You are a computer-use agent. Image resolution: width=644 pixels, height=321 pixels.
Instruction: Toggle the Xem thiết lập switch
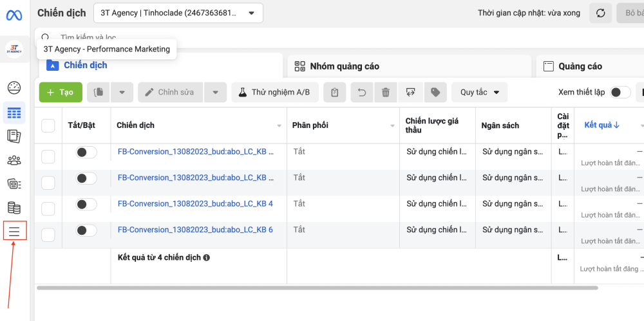[620, 93]
